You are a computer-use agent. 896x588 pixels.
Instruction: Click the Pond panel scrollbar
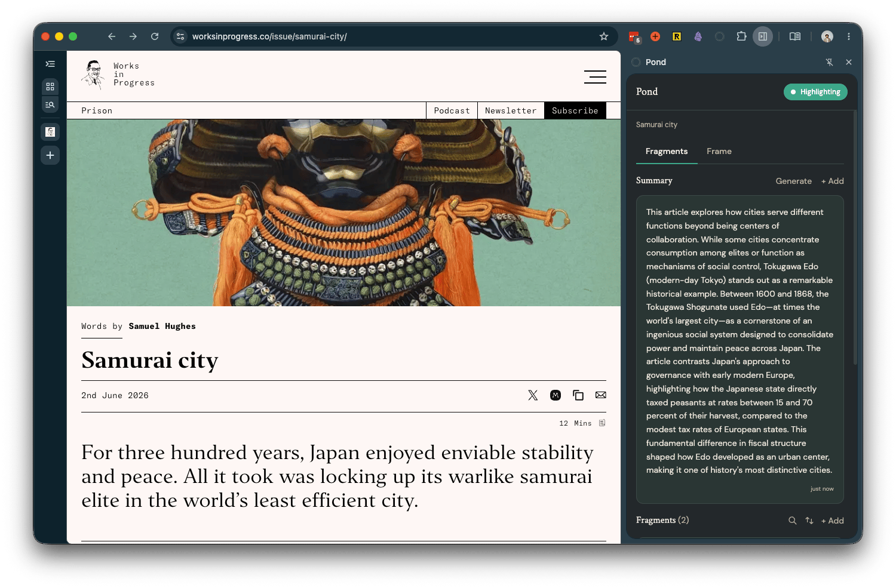[855, 237]
